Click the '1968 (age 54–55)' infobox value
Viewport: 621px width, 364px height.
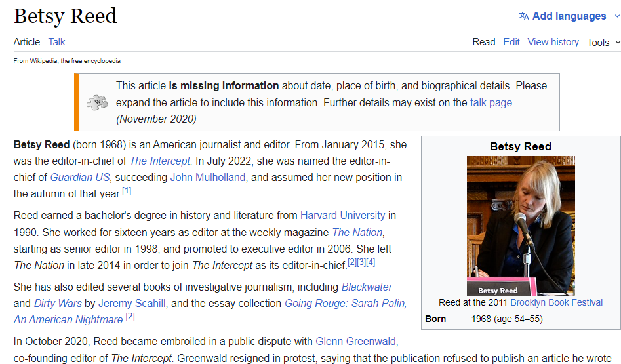click(x=507, y=319)
